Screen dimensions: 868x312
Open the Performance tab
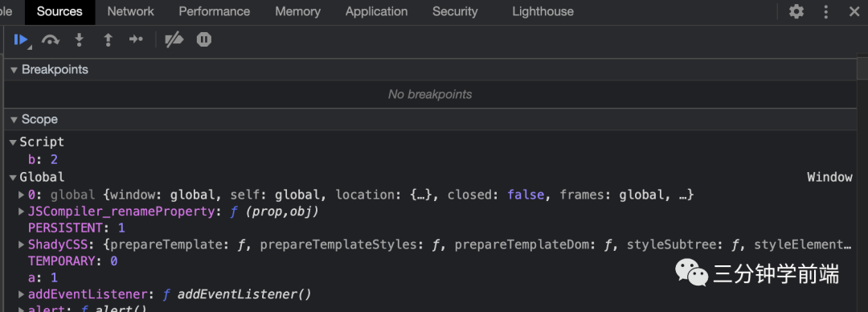click(215, 11)
